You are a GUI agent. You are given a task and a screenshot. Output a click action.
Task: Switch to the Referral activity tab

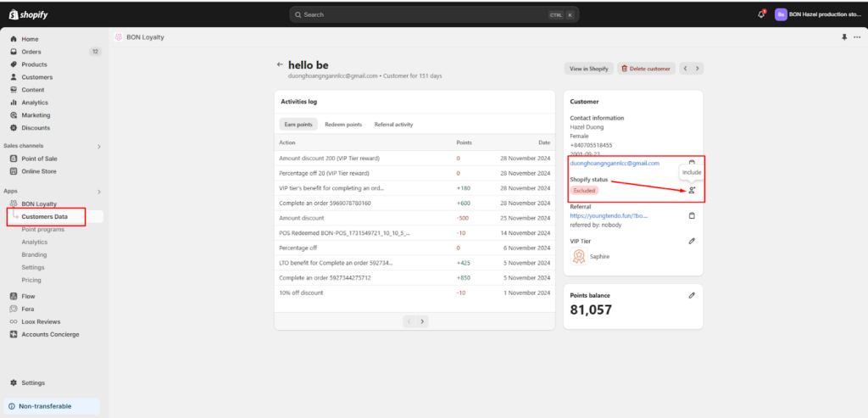click(x=393, y=125)
